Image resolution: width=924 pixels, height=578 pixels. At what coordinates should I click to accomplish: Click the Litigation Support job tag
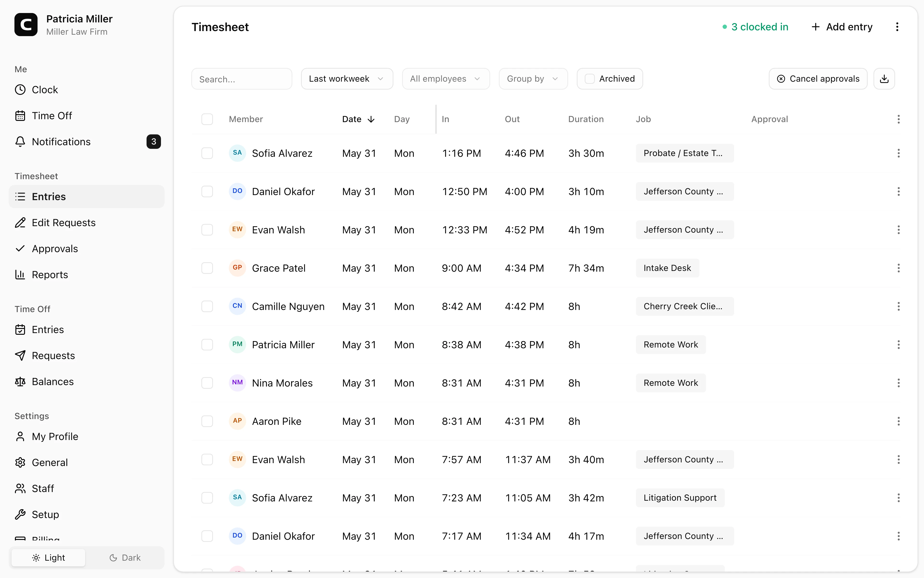pos(680,498)
